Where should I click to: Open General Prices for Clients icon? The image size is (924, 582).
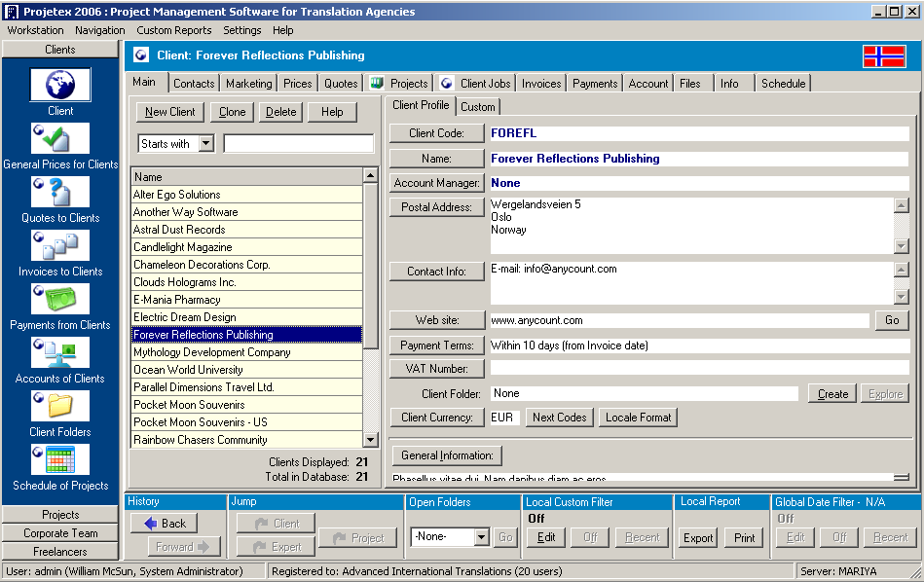(x=60, y=138)
